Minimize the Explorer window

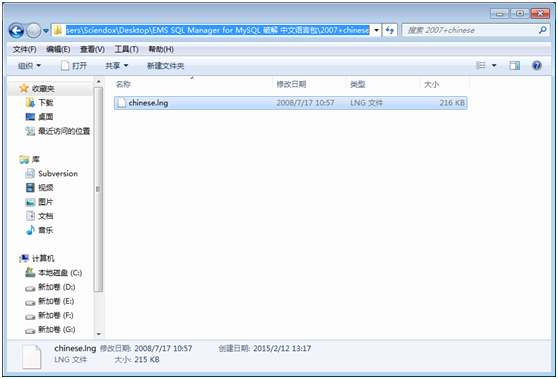tap(499, 14)
